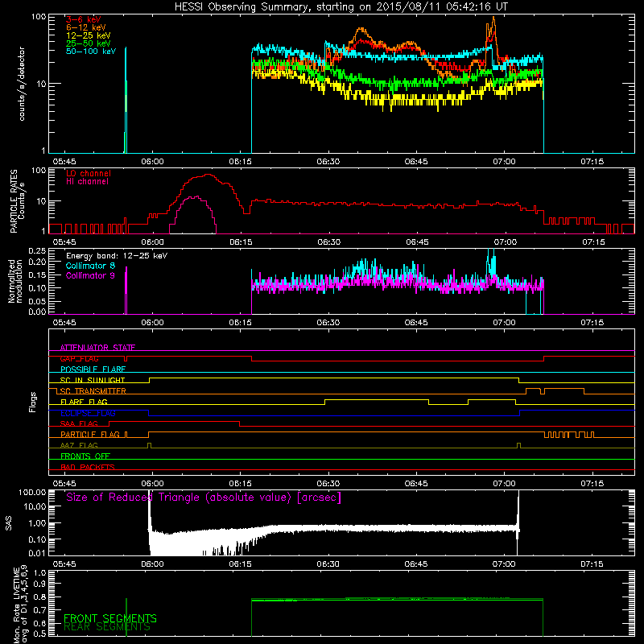Screen dimensions: 644x644
Task: Click the Size of Reduced Triangle label
Action: 204,497
